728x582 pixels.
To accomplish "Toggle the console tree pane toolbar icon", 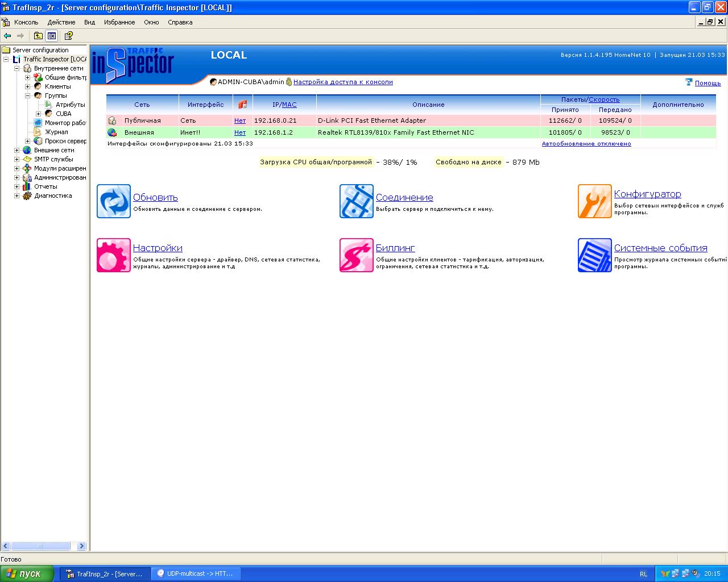I will (52, 36).
